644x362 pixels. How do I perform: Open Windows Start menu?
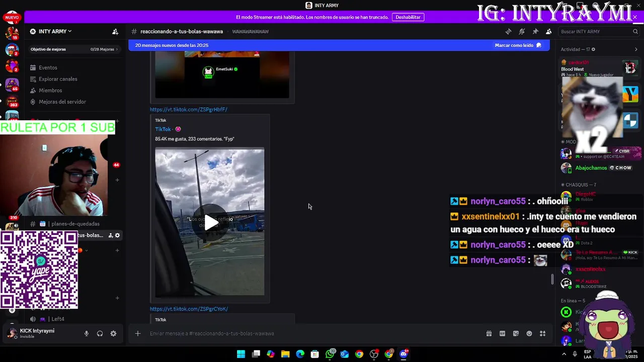[241, 354]
